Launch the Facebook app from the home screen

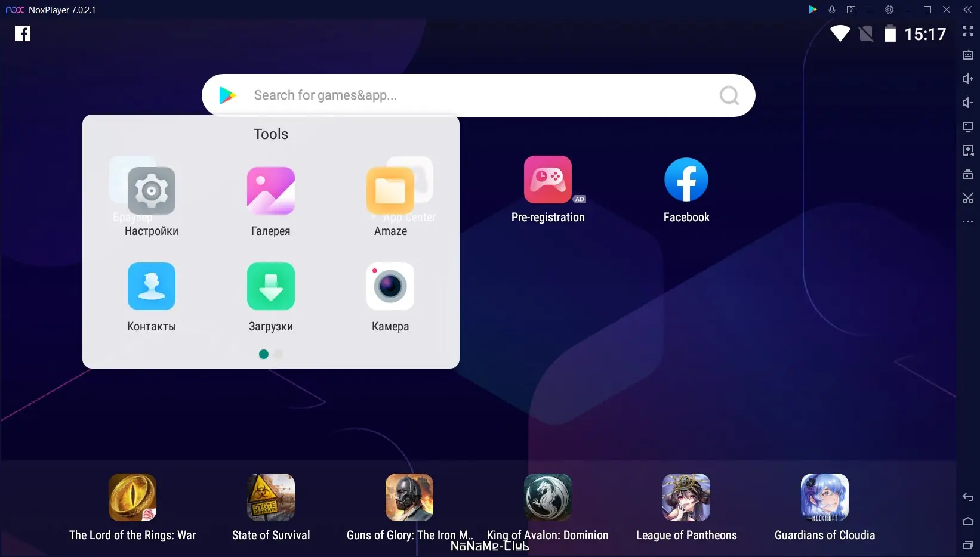(x=686, y=190)
